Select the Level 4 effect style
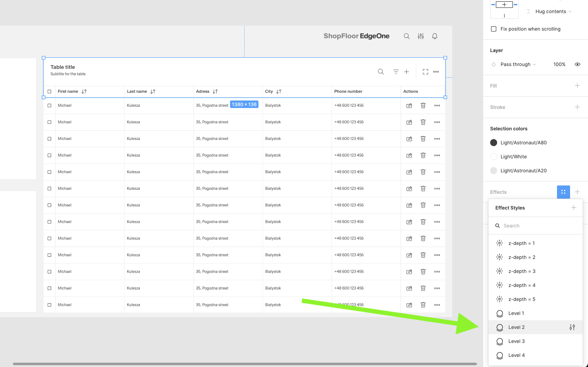 pyautogui.click(x=516, y=355)
